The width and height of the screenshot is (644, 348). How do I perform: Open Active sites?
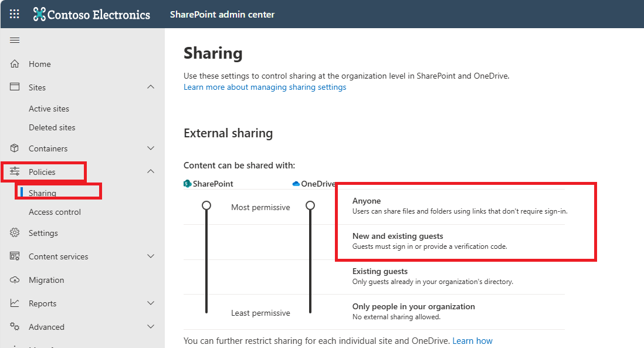49,109
